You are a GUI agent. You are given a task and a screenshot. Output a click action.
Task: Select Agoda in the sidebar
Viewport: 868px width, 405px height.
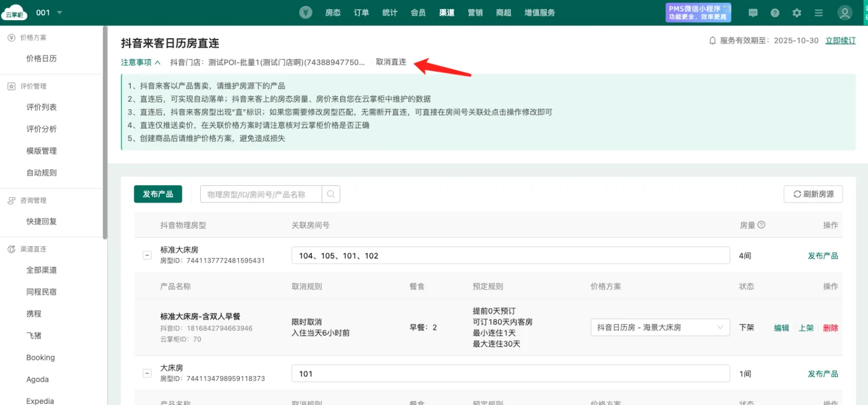point(38,380)
